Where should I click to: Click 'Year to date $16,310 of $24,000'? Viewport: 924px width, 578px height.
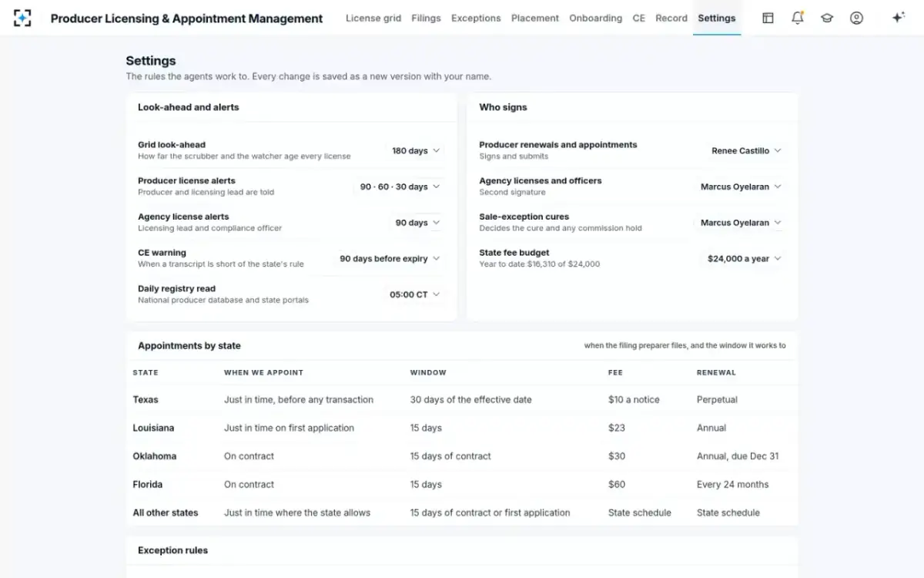[x=540, y=264]
